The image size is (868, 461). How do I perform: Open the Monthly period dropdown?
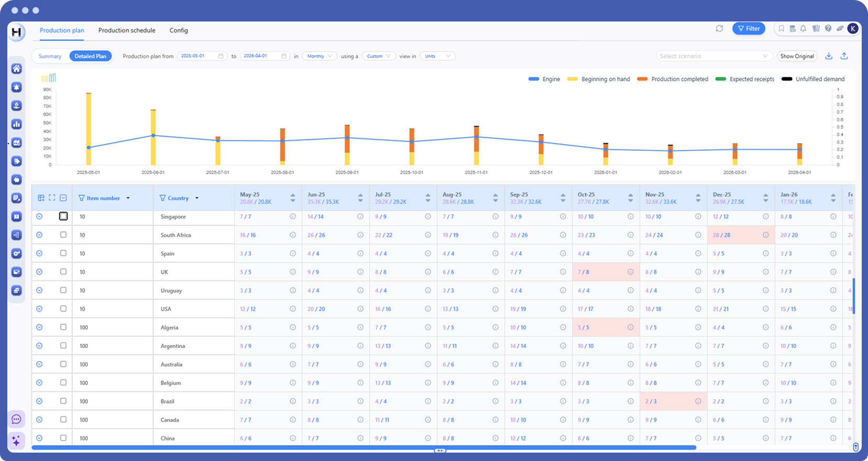coord(319,56)
